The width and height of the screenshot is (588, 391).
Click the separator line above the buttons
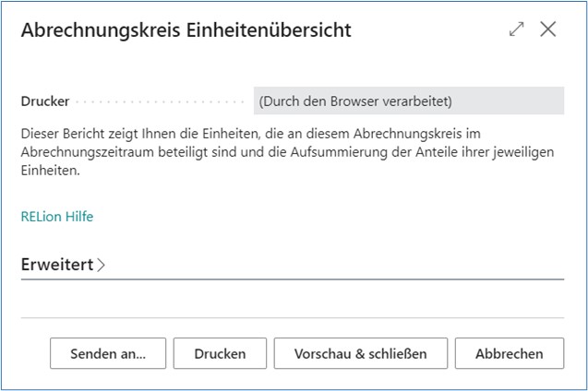292,318
